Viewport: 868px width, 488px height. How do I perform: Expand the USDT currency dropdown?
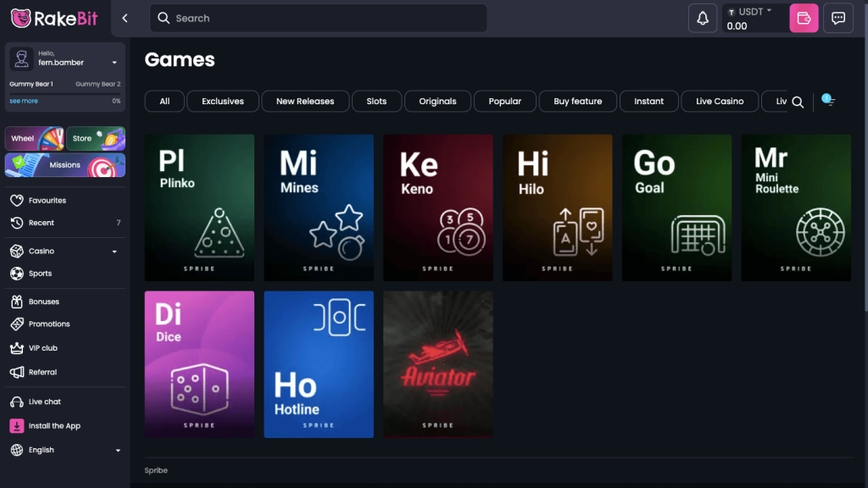pyautogui.click(x=751, y=12)
